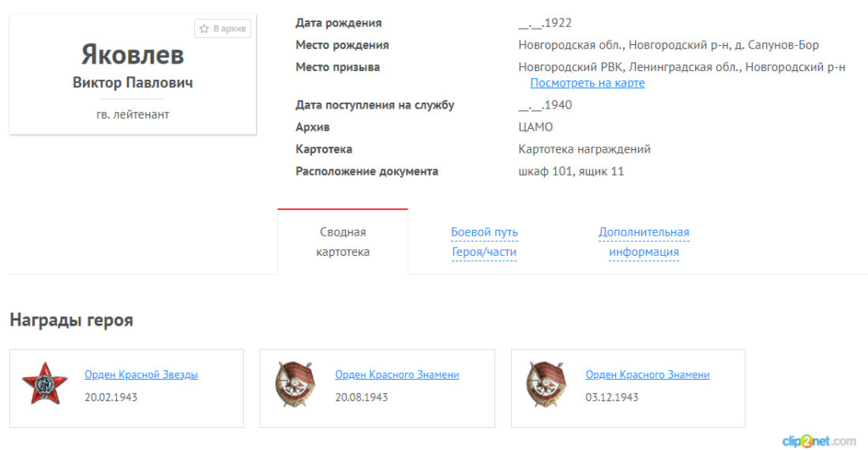Click the archive value 'ЦАМО'

pyautogui.click(x=535, y=127)
